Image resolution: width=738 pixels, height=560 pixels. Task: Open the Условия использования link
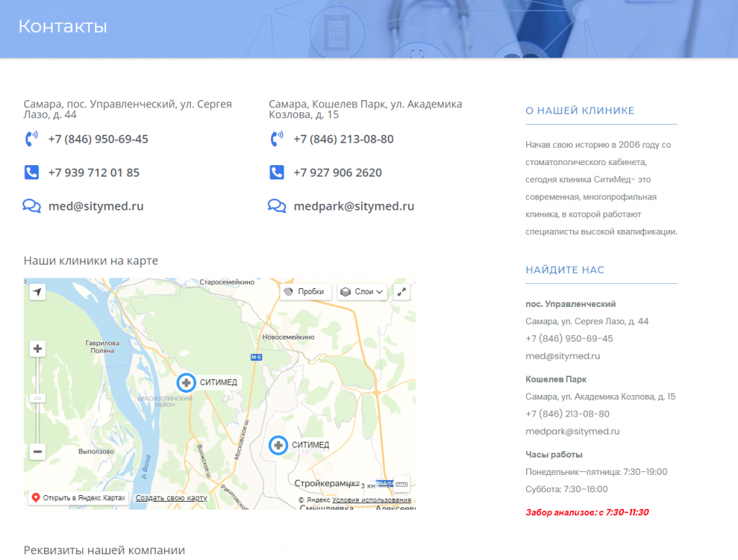coord(371,499)
